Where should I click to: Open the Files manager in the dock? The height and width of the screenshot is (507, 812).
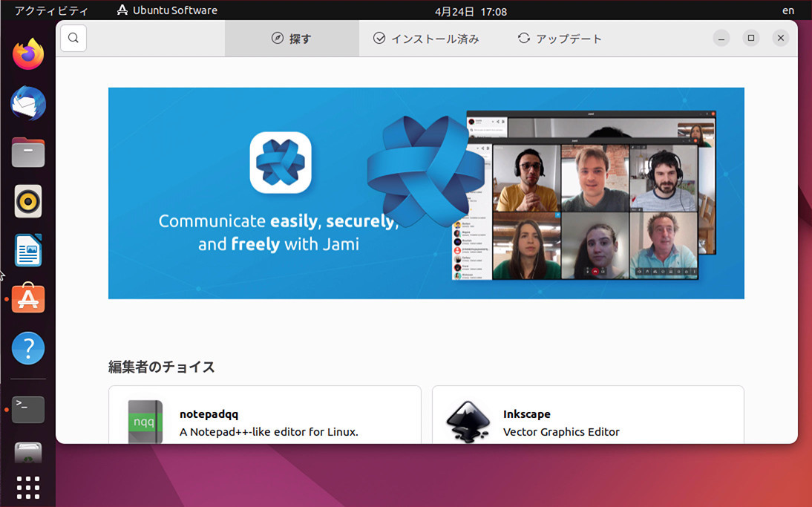point(28,152)
